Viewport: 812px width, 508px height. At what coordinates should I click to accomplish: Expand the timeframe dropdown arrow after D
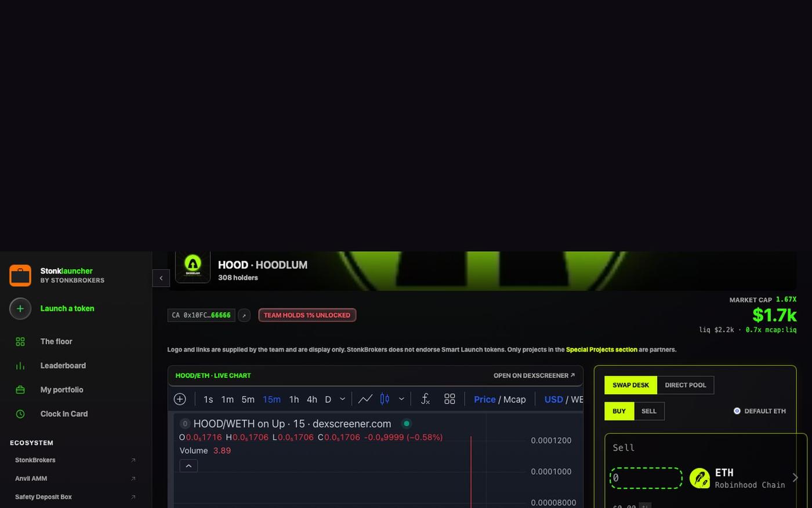point(342,399)
